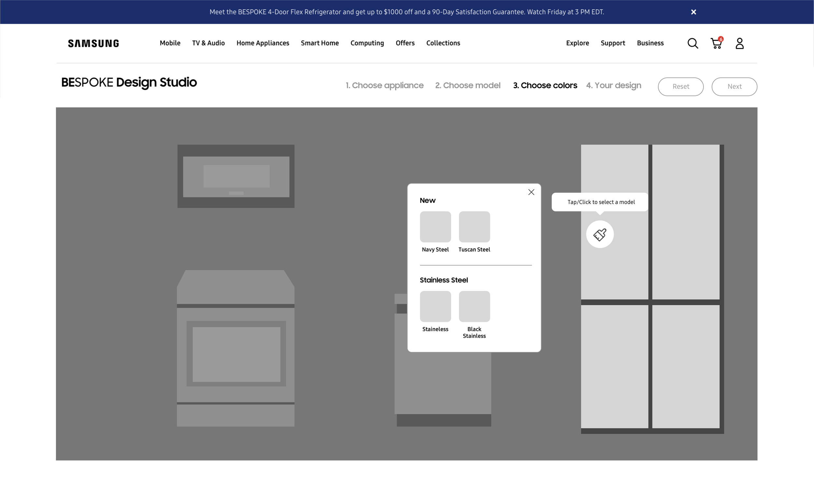
Task: Open the Home Appliances menu
Action: (x=262, y=43)
